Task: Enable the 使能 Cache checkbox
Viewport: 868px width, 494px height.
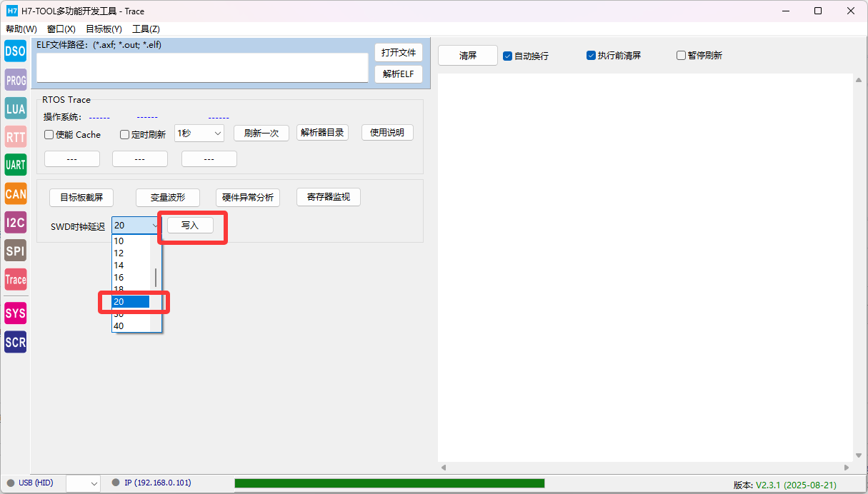Action: [49, 135]
